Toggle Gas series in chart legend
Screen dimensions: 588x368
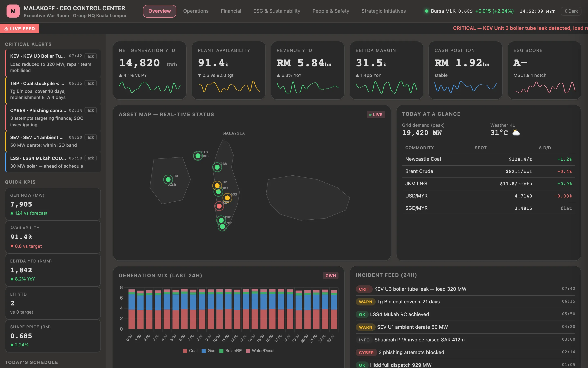click(x=208, y=351)
